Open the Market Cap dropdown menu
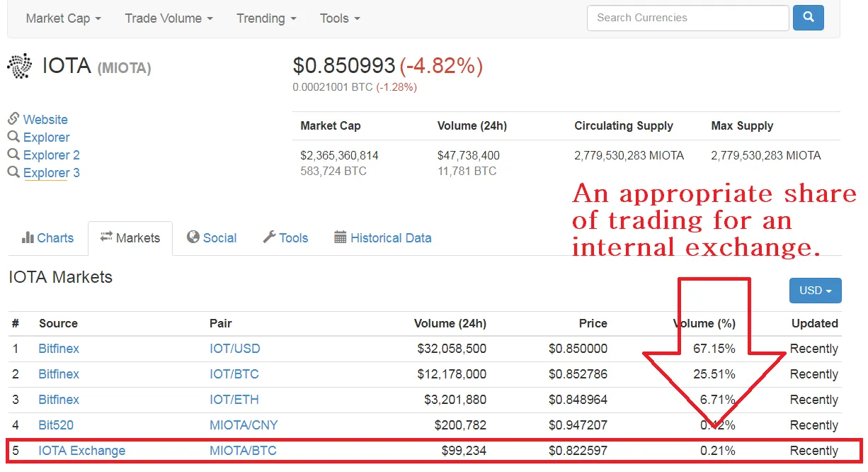Viewport: 868px width, 472px height. point(63,18)
